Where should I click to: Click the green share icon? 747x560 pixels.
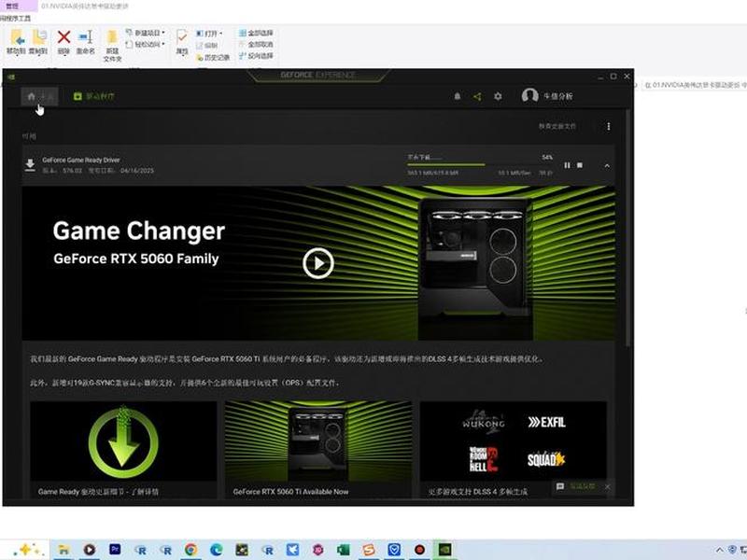(477, 96)
